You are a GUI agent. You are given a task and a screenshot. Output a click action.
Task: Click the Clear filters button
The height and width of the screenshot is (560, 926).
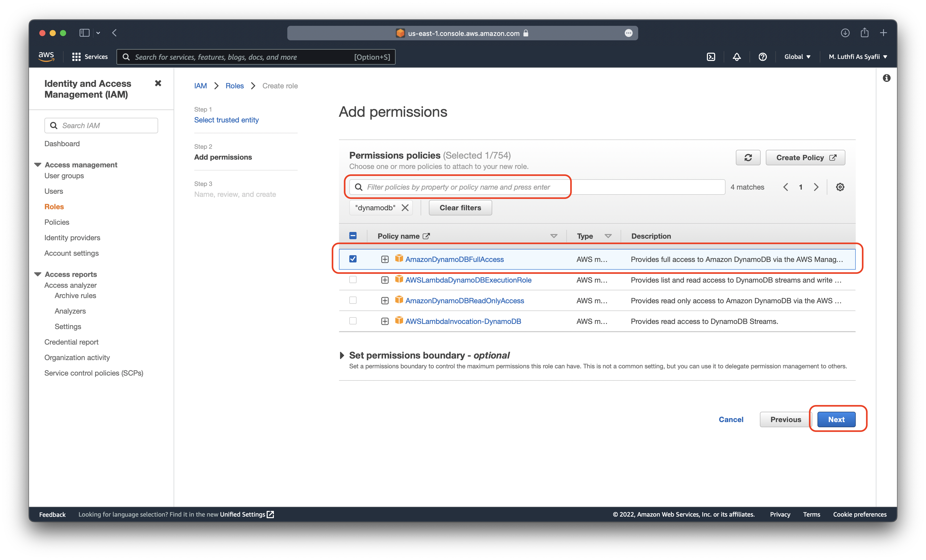[x=460, y=208]
